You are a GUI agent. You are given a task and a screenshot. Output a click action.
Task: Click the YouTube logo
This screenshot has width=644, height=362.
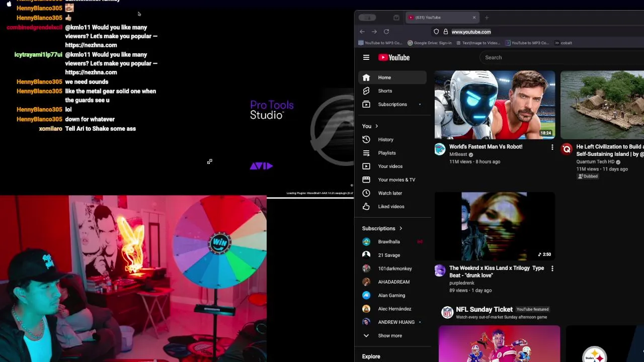click(x=394, y=57)
